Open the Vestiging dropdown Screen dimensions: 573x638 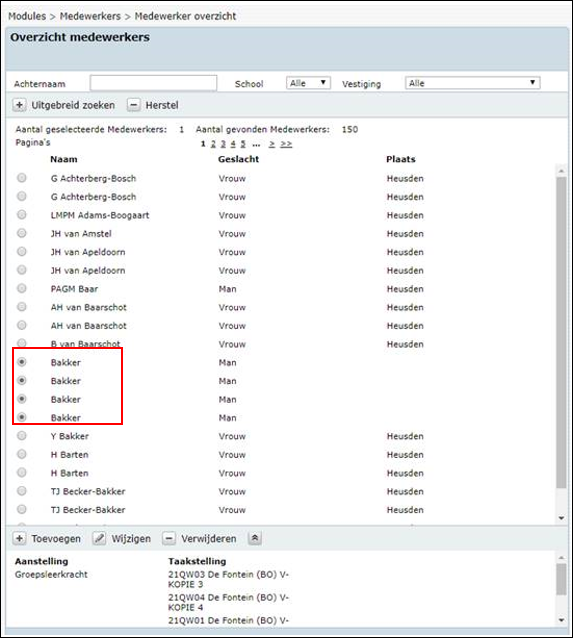(x=472, y=83)
